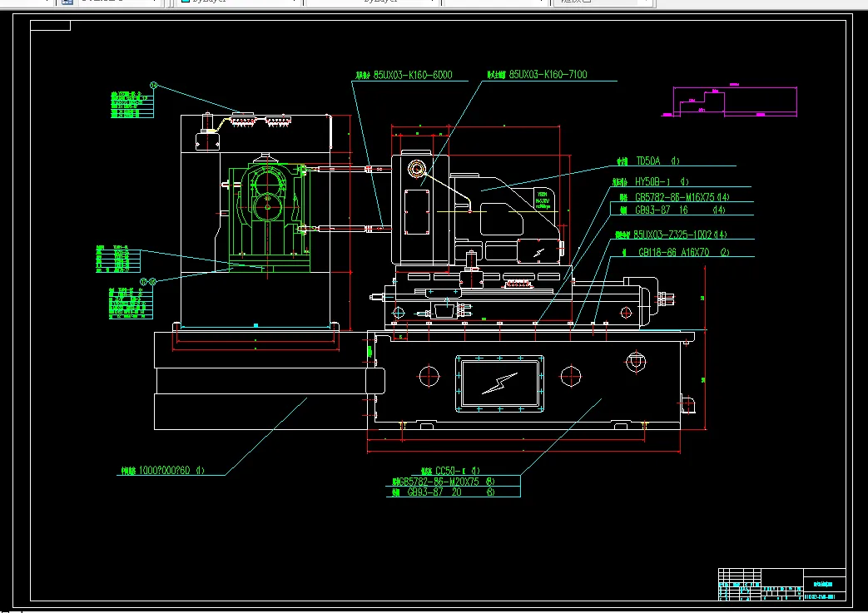The width and height of the screenshot is (868, 613).
Task: Click the title block drawing number cell
Action: pyautogui.click(x=824, y=596)
